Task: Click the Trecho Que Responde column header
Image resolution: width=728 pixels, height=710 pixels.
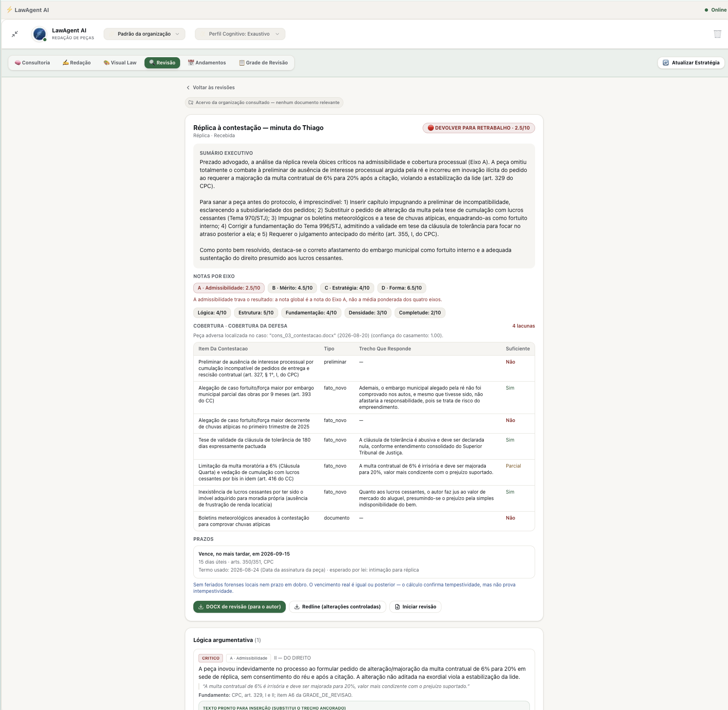Action: point(385,349)
